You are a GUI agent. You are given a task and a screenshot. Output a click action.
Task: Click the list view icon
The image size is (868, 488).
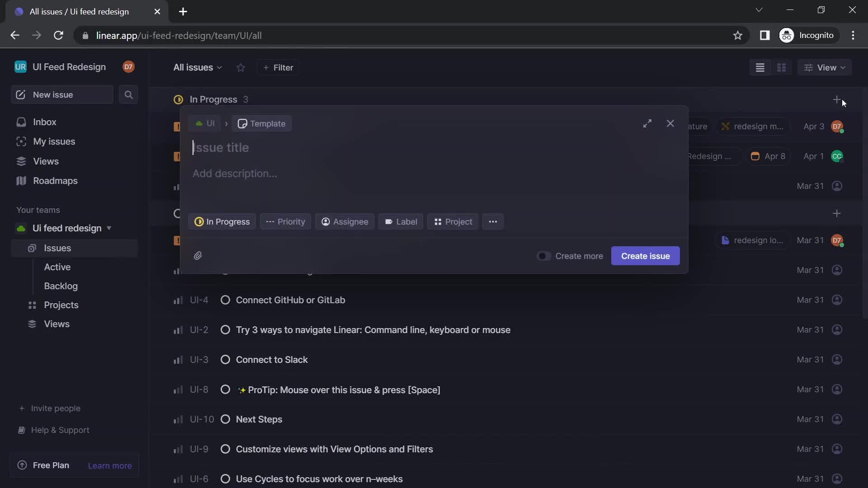point(760,67)
